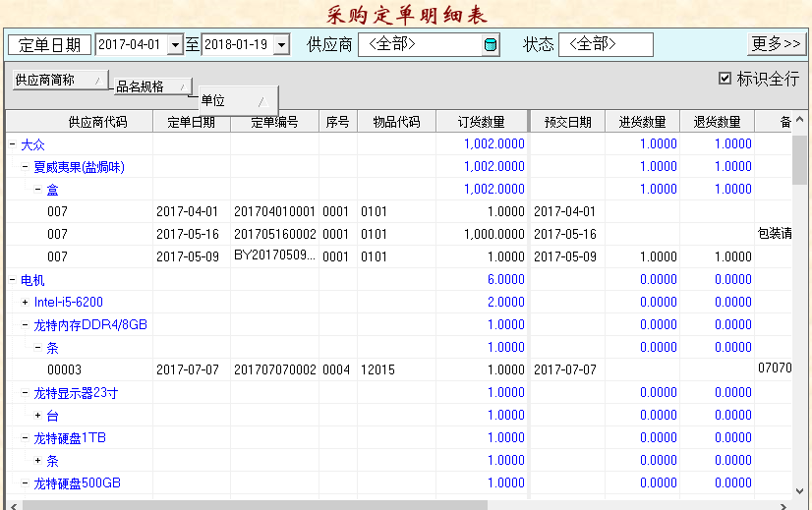The image size is (812, 510).
Task: Select order number 201704010001 cell
Action: pos(274,212)
